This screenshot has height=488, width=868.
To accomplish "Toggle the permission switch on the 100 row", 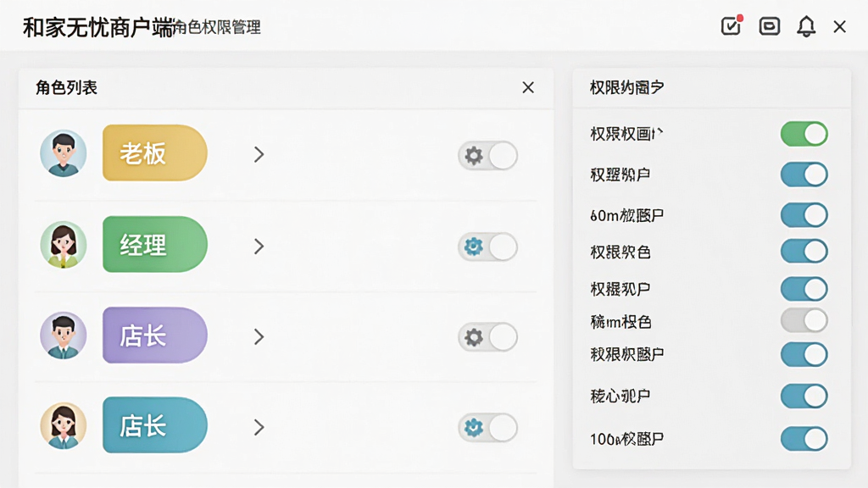I will pos(804,439).
